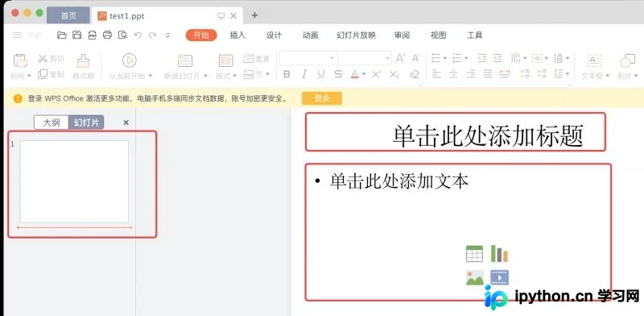Toggle bold formatting

click(x=287, y=74)
